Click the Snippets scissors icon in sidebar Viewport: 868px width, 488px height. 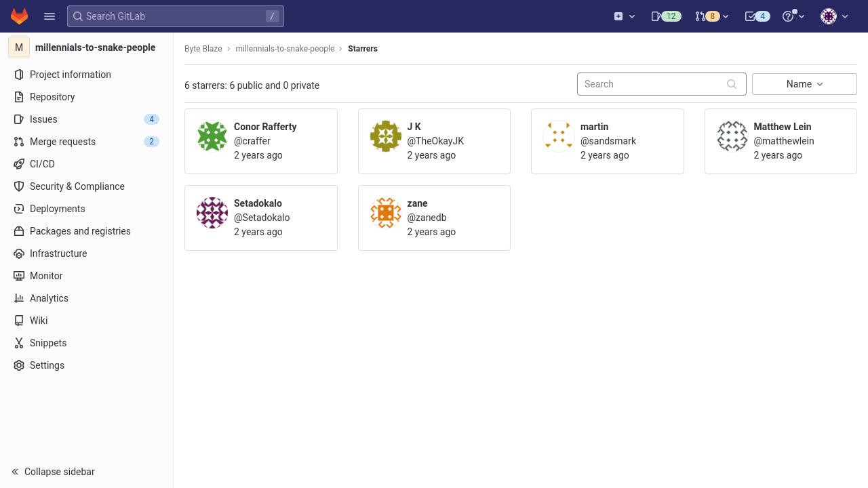click(19, 343)
